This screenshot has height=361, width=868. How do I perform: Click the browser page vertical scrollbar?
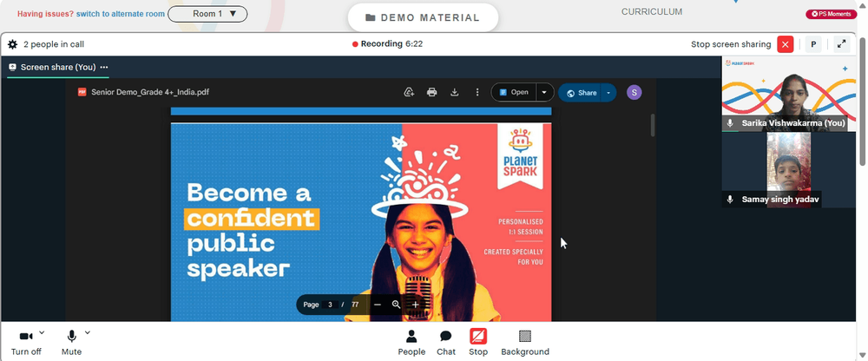tap(863, 100)
